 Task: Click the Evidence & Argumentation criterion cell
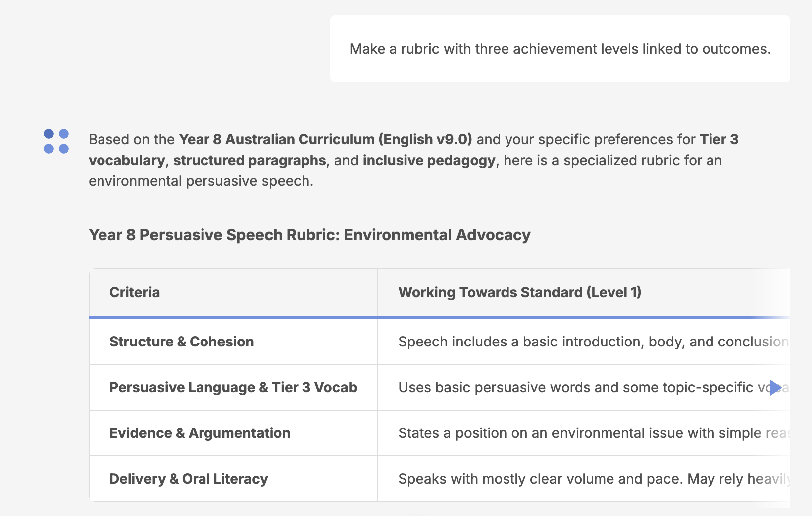(x=200, y=433)
